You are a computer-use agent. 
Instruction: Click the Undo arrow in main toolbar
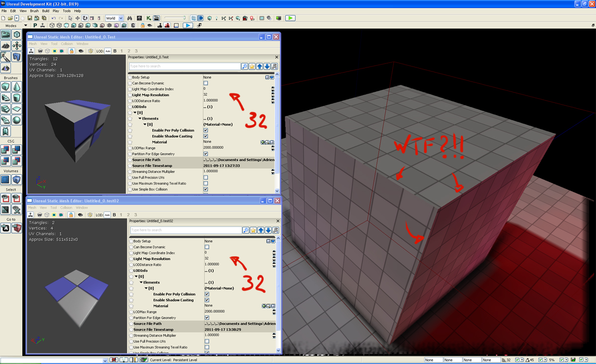point(54,18)
